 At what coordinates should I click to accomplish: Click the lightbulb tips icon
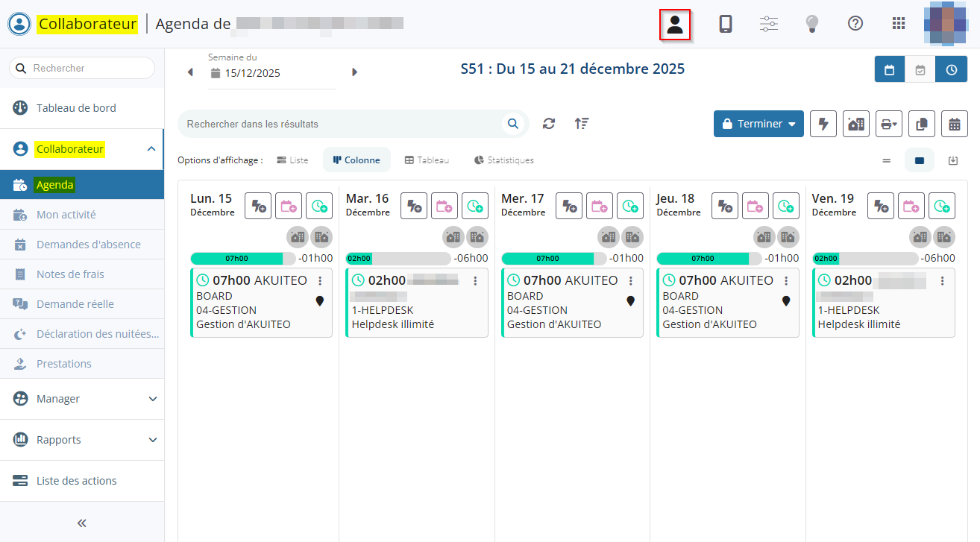tap(812, 24)
